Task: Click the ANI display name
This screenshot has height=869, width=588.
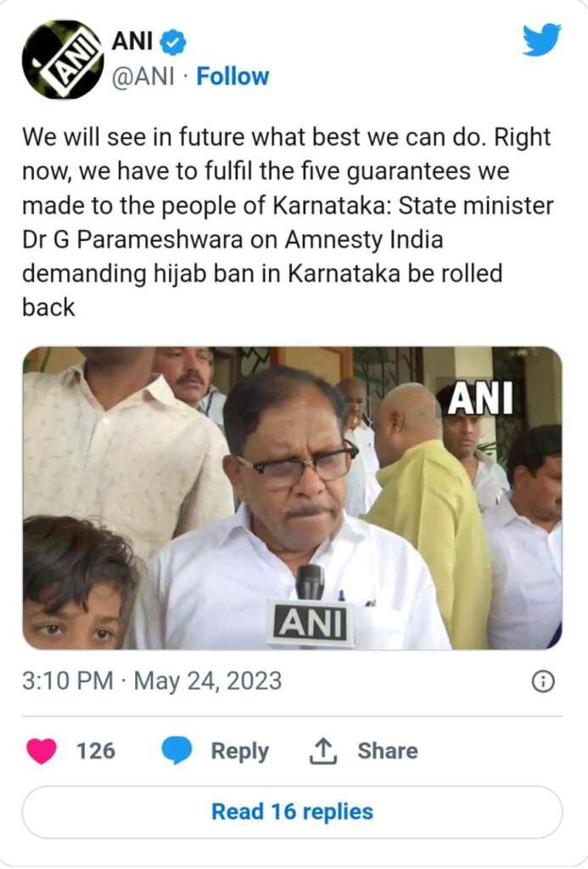Action: tap(132, 41)
